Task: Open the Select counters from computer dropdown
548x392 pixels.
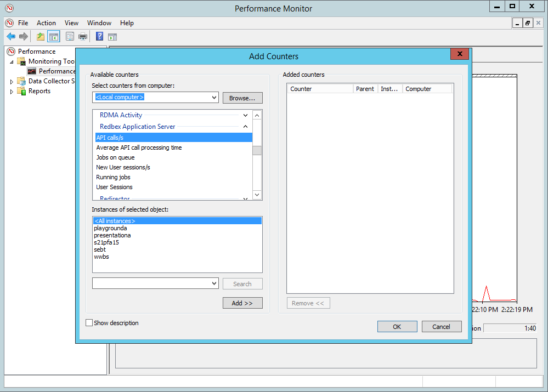Action: (x=214, y=98)
